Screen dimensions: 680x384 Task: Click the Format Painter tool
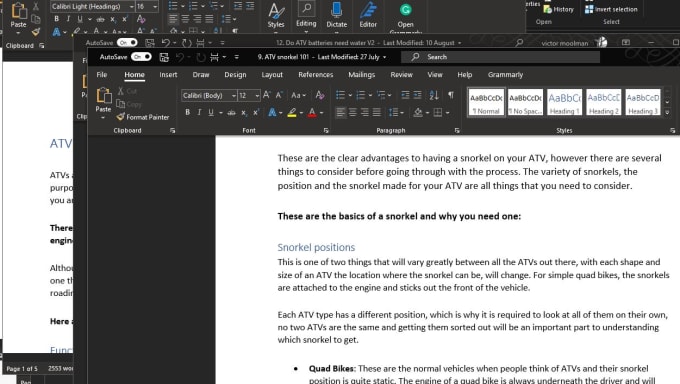coord(143,117)
